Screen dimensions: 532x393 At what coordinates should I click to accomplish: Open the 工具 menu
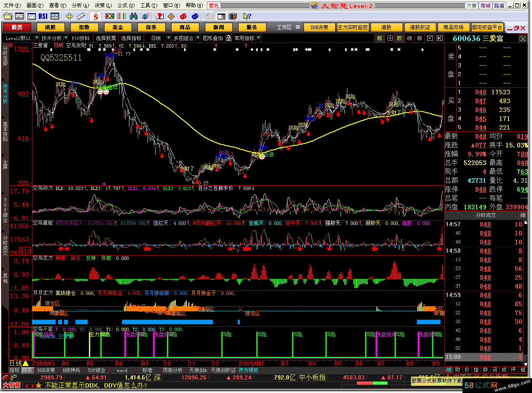click(x=148, y=5)
